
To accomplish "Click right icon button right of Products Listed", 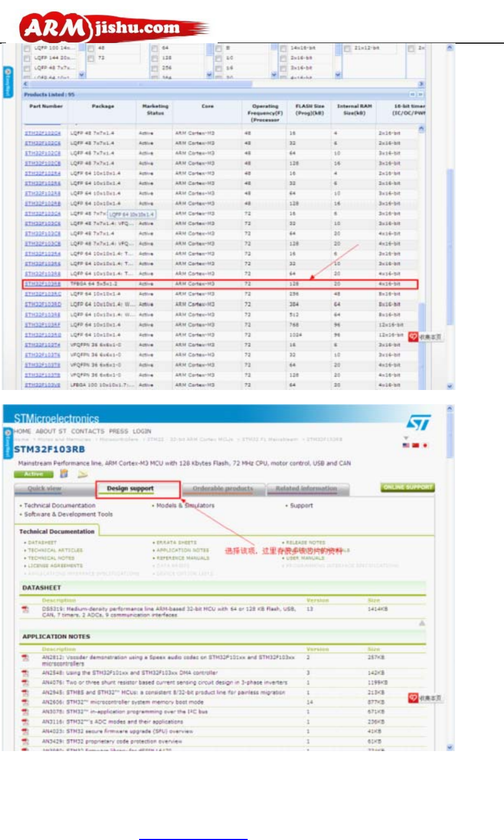I will (420, 94).
